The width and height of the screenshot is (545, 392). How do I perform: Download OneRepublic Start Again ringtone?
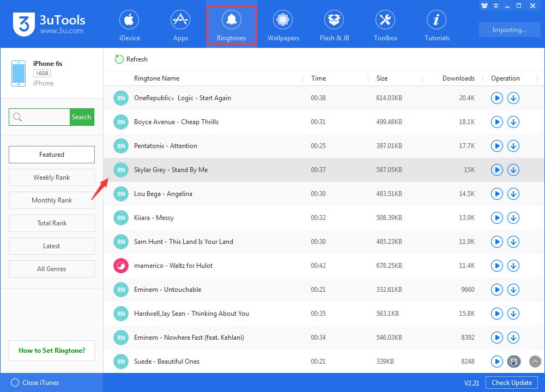pos(513,98)
